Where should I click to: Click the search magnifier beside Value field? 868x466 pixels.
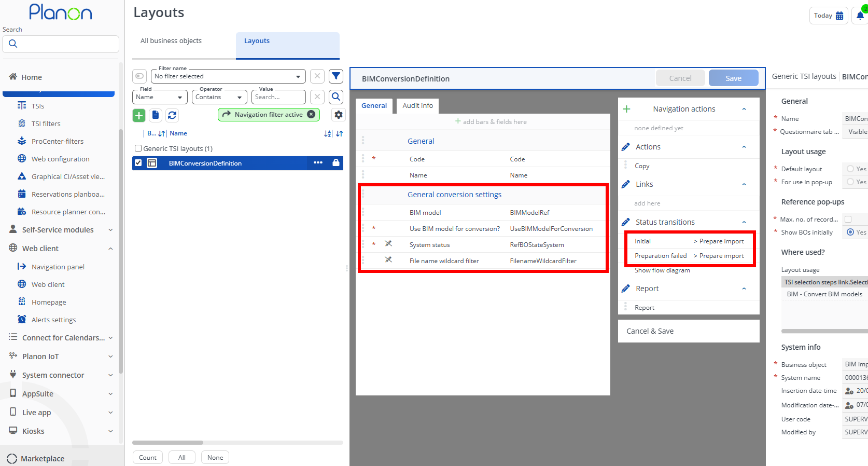(336, 97)
